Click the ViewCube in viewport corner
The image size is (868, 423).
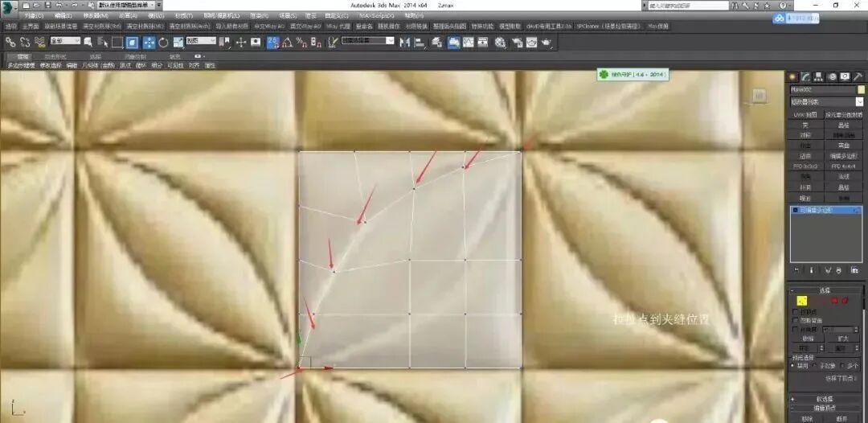[759, 97]
